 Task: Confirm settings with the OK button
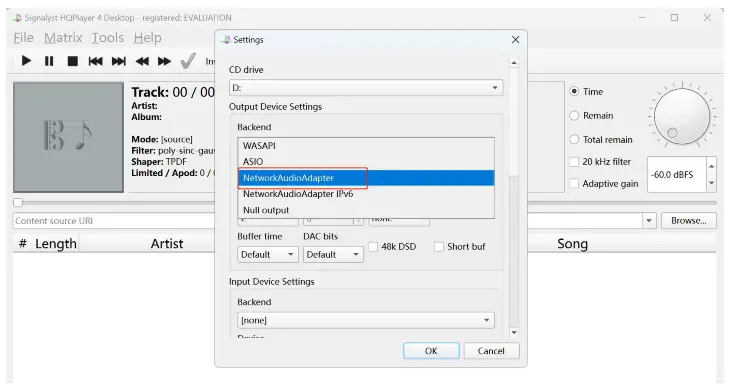coord(431,351)
